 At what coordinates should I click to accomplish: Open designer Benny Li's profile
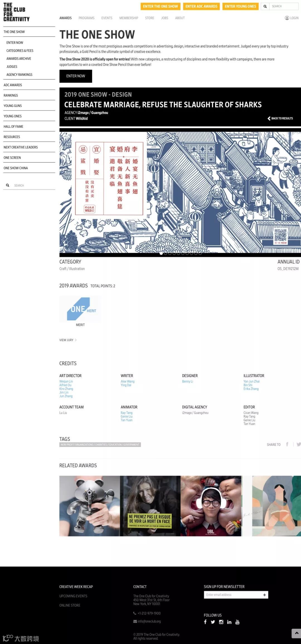188,381
